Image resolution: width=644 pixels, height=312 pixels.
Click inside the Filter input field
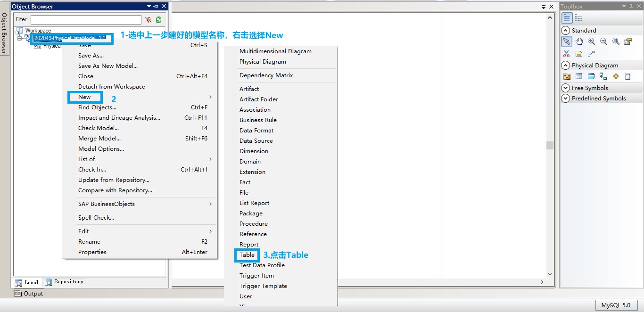coord(85,20)
